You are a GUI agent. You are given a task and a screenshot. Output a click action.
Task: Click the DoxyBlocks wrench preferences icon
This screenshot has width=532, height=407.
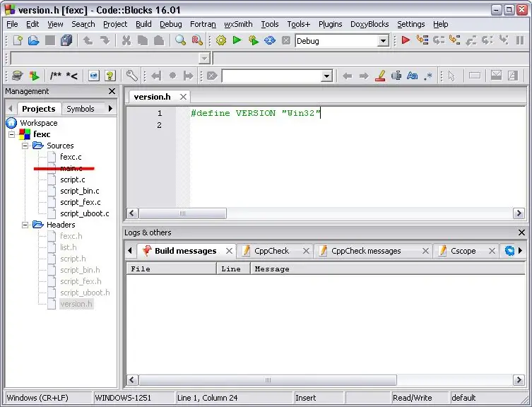(x=131, y=76)
